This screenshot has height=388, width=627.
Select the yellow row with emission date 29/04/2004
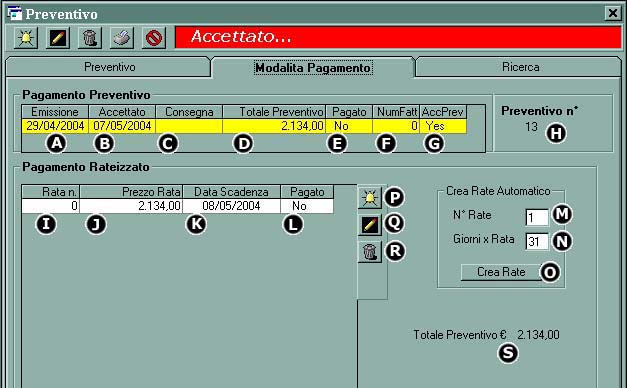pos(244,126)
